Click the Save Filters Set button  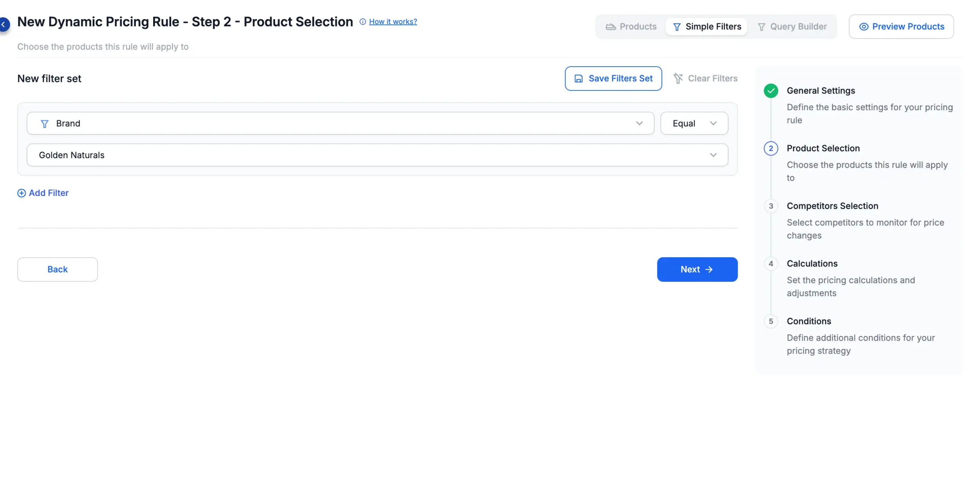point(613,78)
